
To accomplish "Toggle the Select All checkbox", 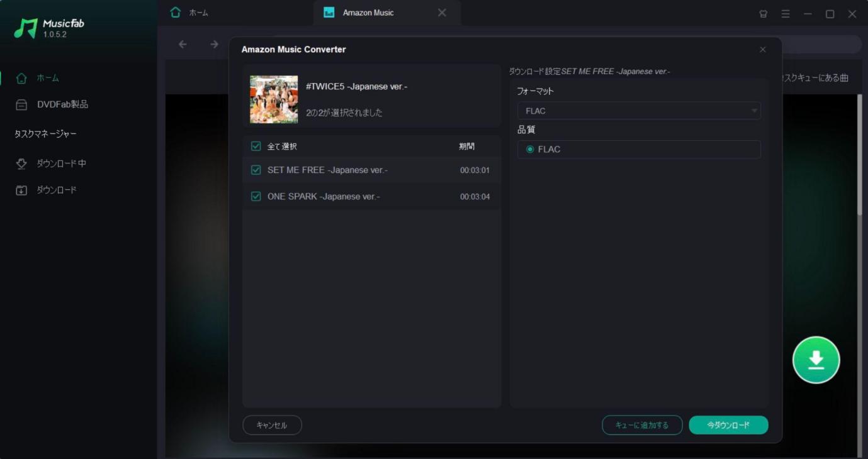I will (x=256, y=146).
